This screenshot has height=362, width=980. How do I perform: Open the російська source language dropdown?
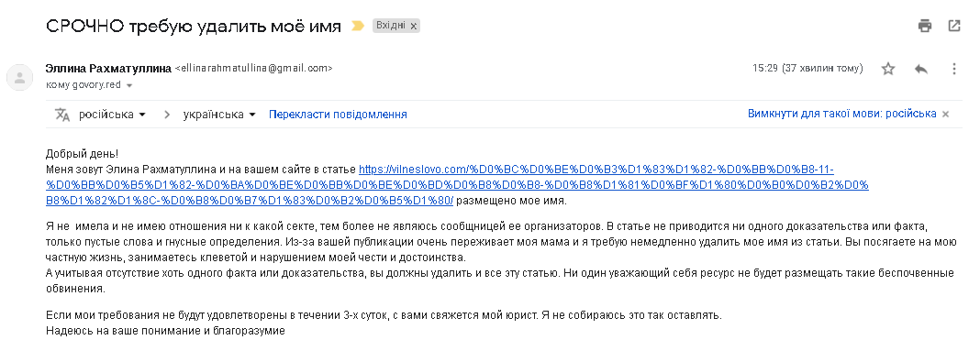pyautogui.click(x=112, y=115)
